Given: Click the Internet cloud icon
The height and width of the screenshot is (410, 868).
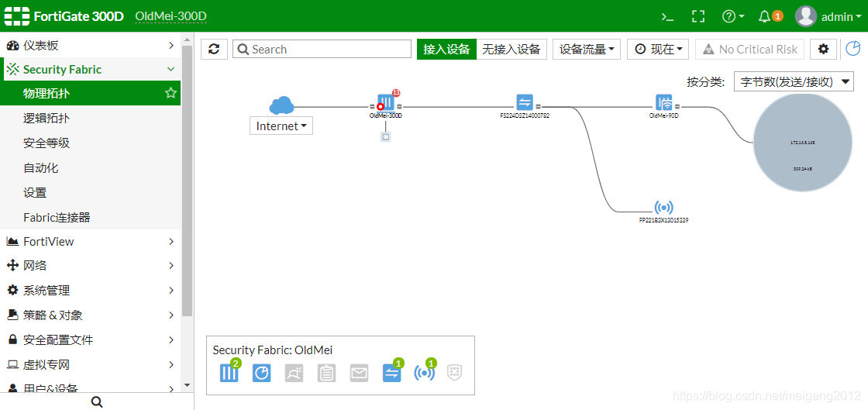Looking at the screenshot, I should pos(281,105).
